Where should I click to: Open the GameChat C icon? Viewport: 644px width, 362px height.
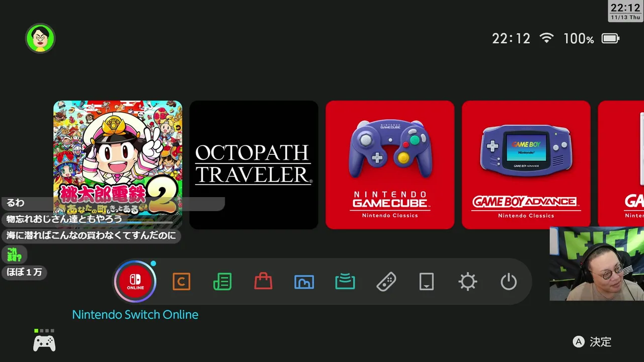[x=181, y=282]
